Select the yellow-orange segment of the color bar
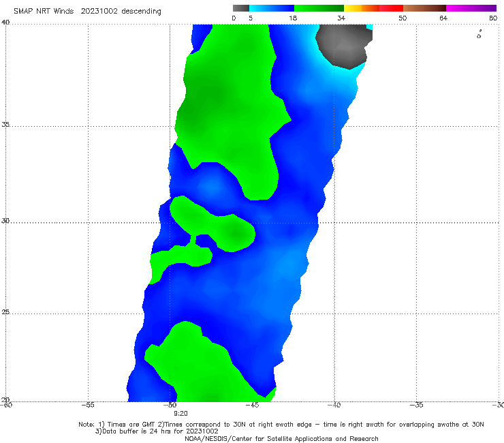This screenshot has height=443, width=504. [x=362, y=8]
